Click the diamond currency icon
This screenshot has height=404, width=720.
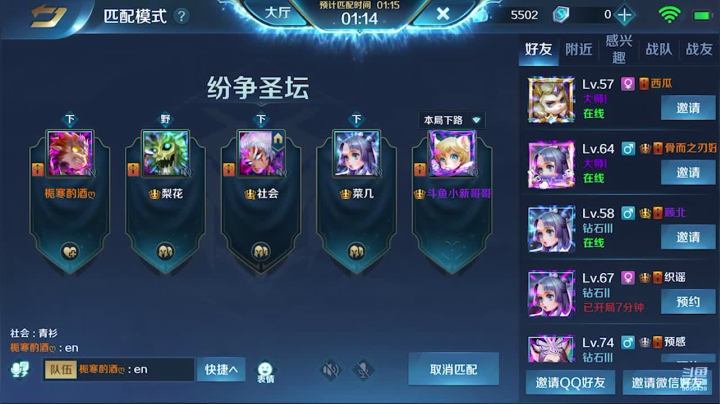pos(561,15)
